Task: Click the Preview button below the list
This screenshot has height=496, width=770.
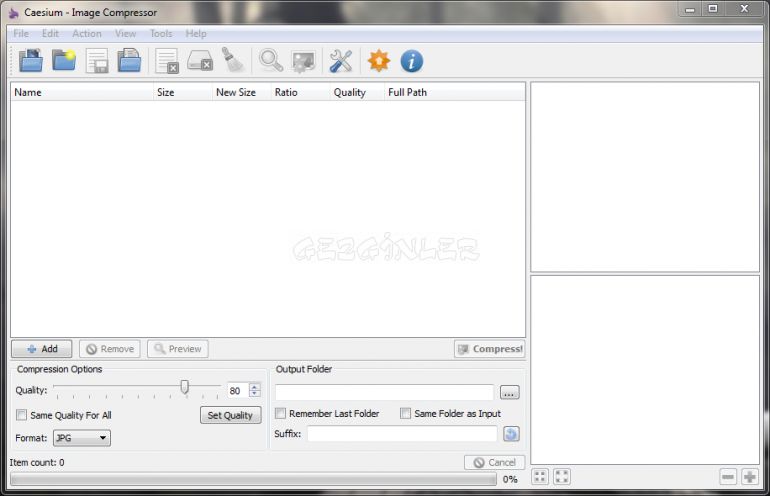Action: [x=178, y=349]
